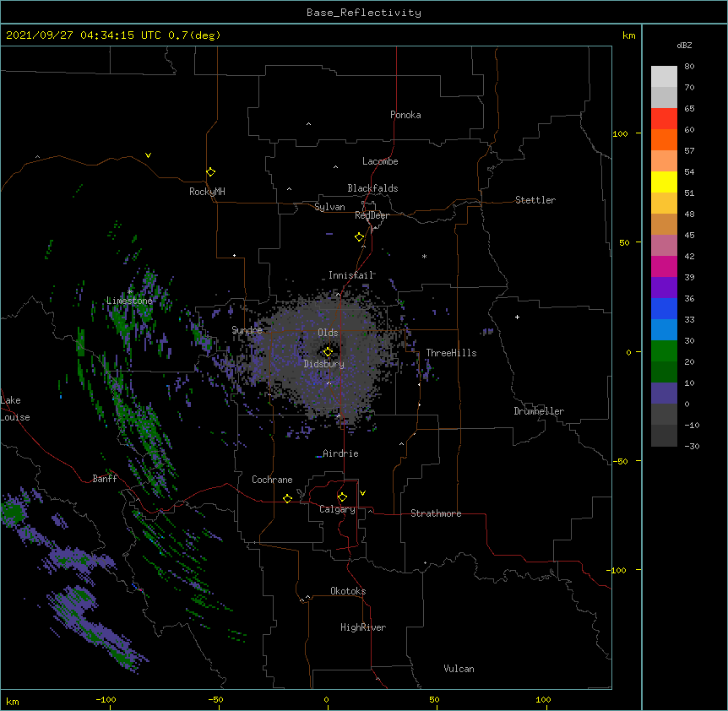The width and height of the screenshot is (728, 711).
Task: Click the 100 tick on the right axis
Action: click(x=620, y=134)
